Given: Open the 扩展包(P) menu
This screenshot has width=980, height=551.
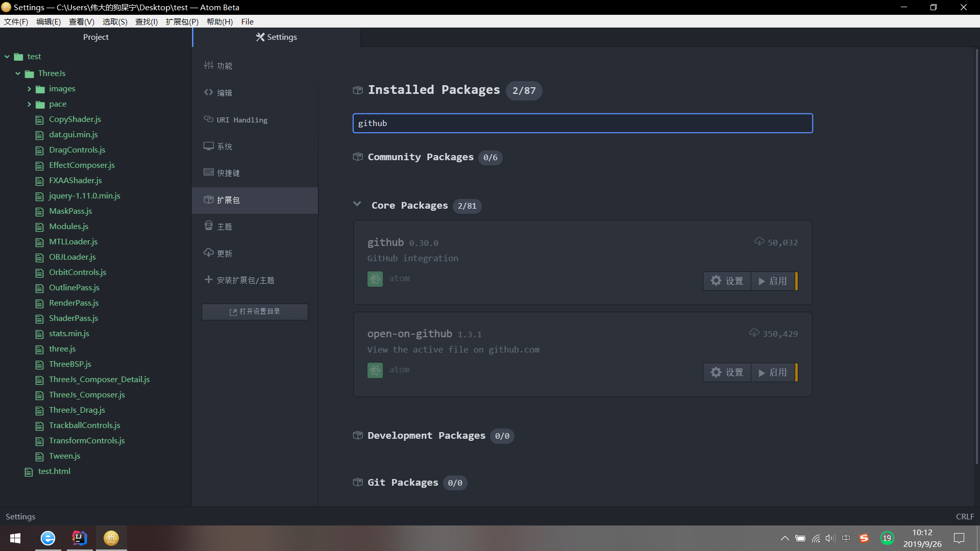Looking at the screenshot, I should (x=182, y=21).
